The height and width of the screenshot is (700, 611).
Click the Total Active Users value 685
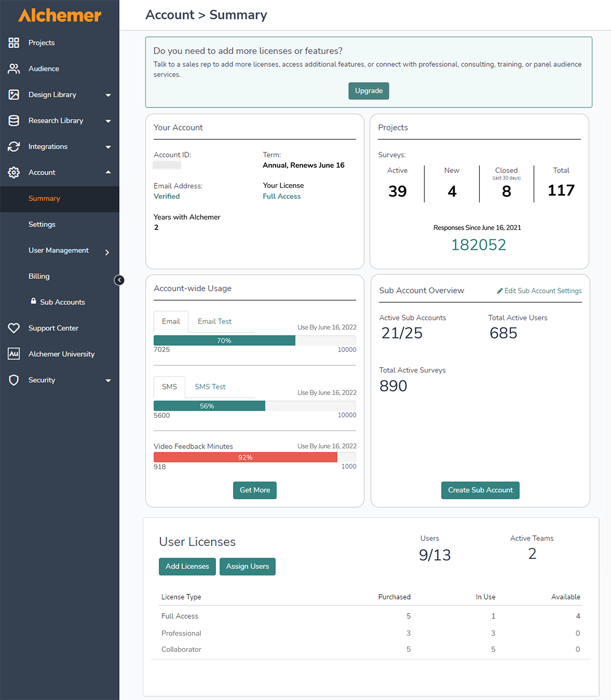pos(504,333)
